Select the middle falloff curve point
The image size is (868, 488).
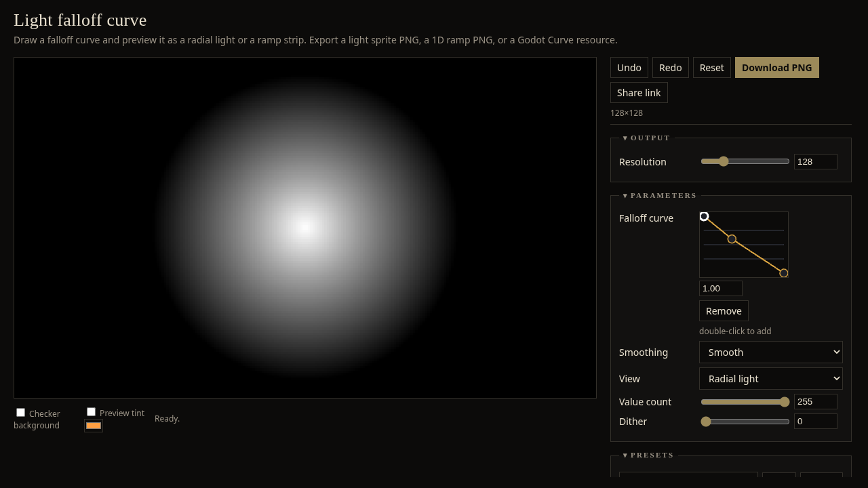(x=732, y=239)
